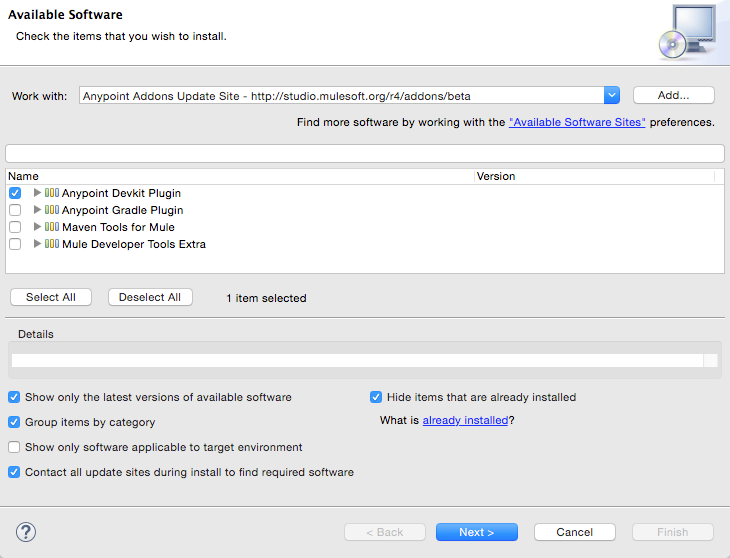Click the Mule Developer Tools Extra category icon
730x558 pixels.
[x=52, y=244]
